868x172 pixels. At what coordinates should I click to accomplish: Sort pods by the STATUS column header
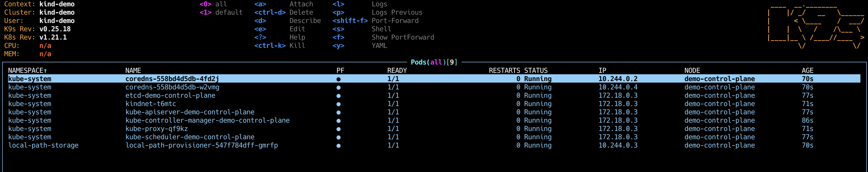pyautogui.click(x=536, y=71)
